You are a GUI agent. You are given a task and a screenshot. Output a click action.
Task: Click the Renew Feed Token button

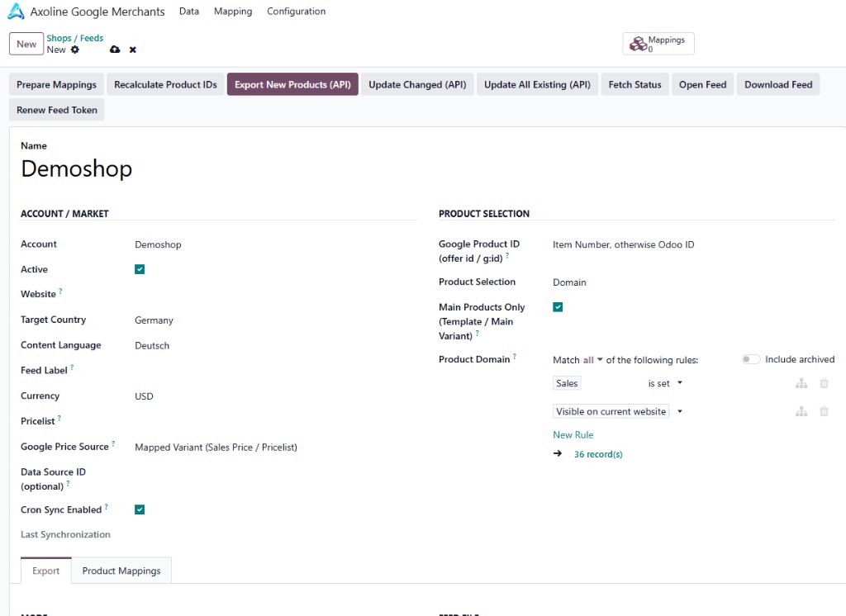pos(57,110)
